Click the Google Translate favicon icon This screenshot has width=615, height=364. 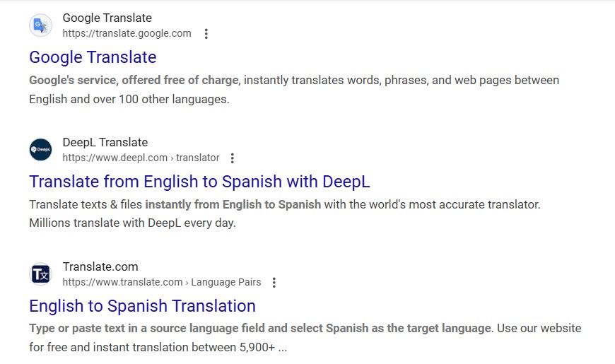40,25
